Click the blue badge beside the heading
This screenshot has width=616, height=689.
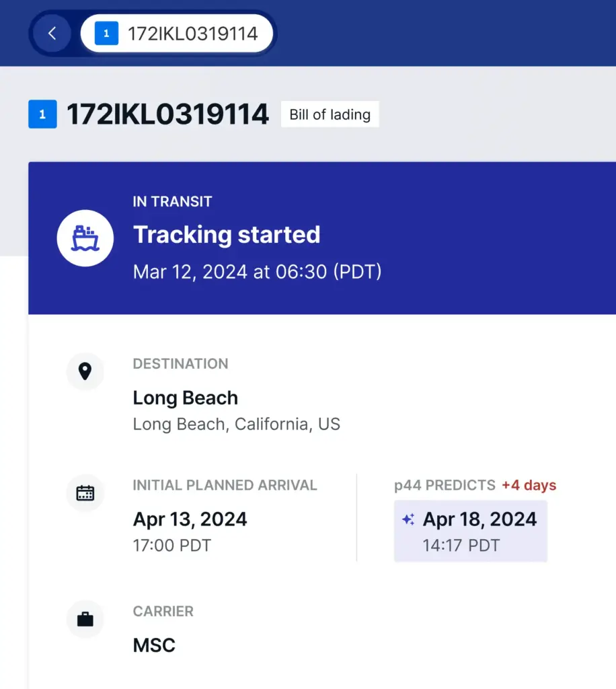pyautogui.click(x=42, y=114)
